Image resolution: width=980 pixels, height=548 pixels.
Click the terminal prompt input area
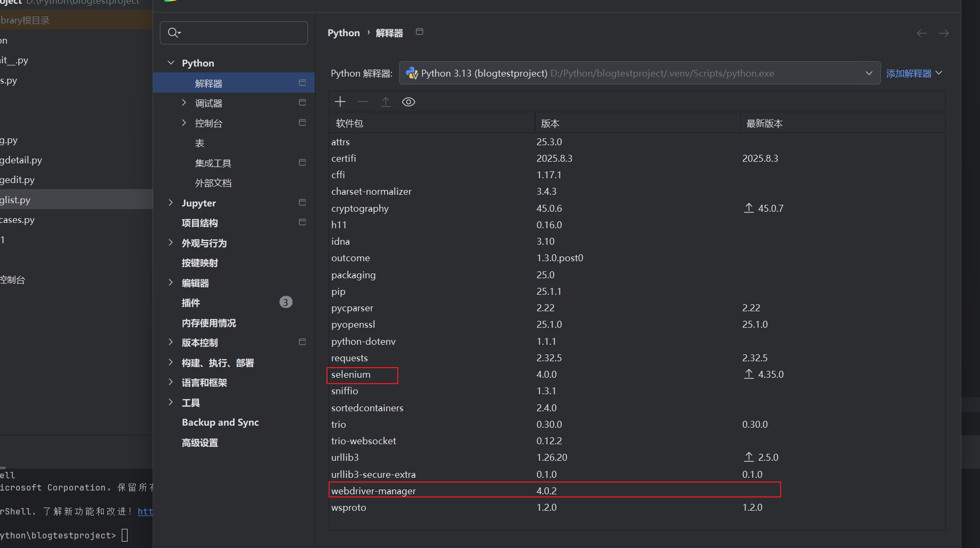(x=125, y=535)
